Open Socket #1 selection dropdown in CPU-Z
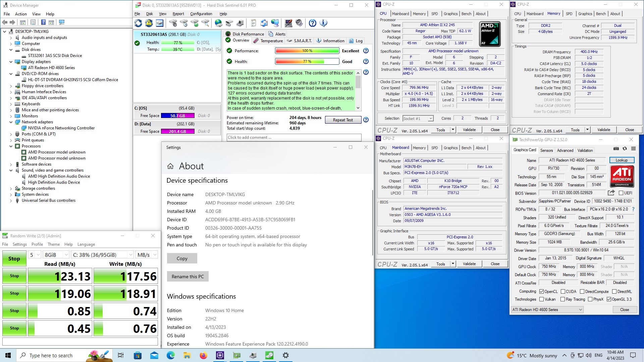 [x=418, y=119]
